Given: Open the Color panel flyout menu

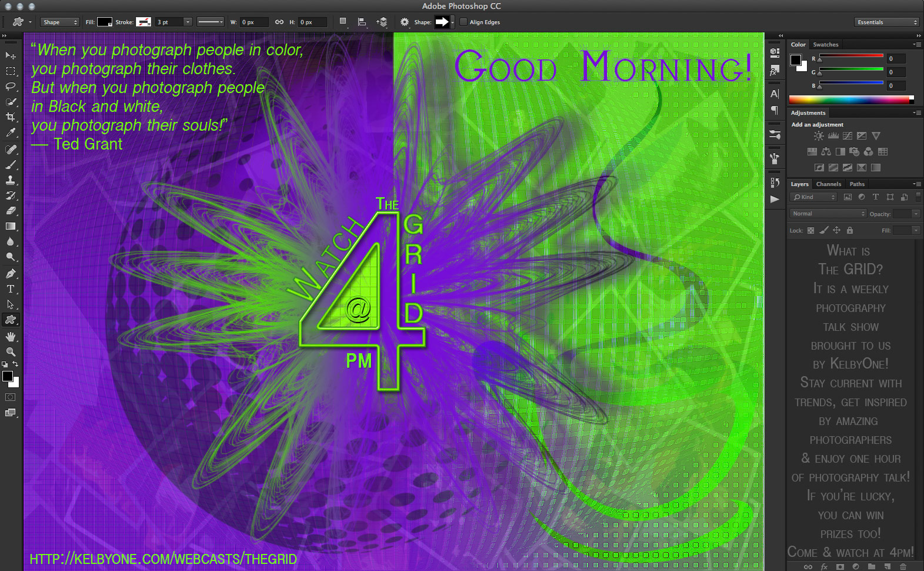Looking at the screenshot, I should pos(917,45).
